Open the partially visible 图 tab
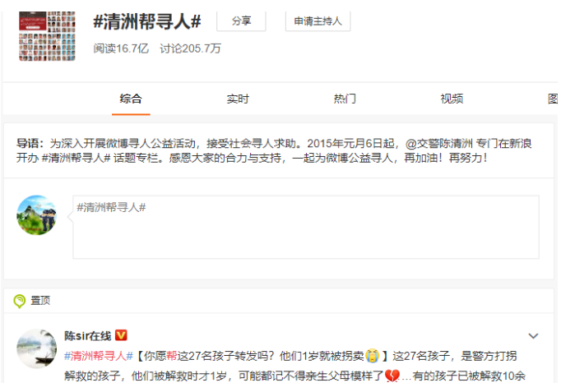The width and height of the screenshot is (561, 392). [x=553, y=99]
